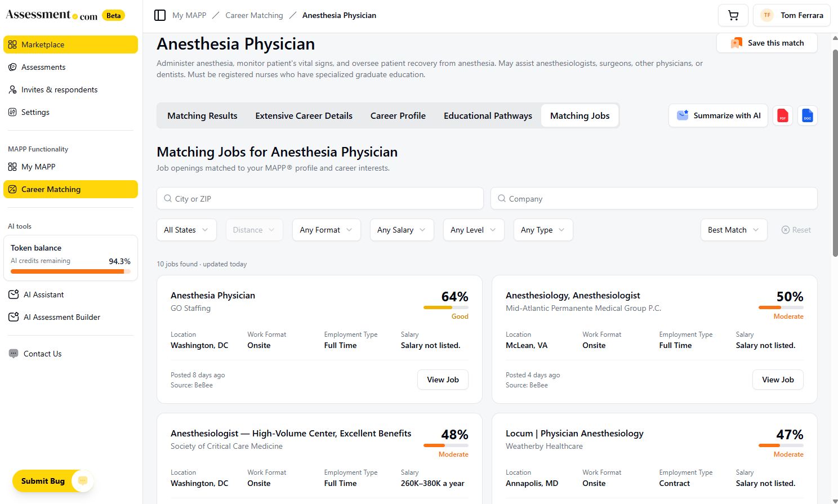The width and height of the screenshot is (838, 504).
Task: Switch to the Career Profile tab
Action: click(x=398, y=115)
